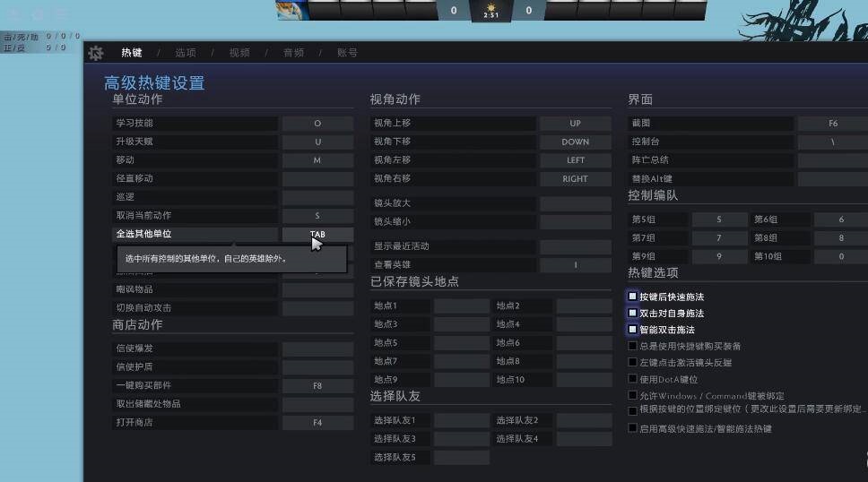The image size is (868, 482).
Task: Change 视角上移 binding UP
Action: [x=576, y=124]
